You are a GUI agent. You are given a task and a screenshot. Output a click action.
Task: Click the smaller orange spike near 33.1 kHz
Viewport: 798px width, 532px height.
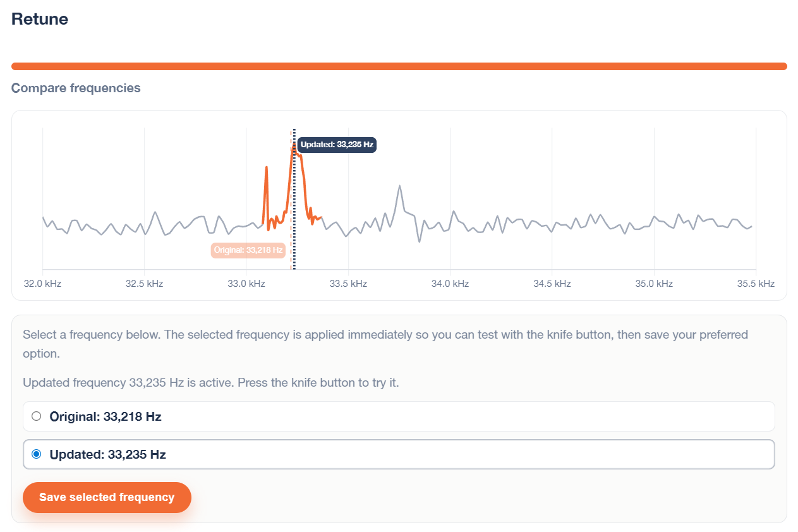(266, 169)
